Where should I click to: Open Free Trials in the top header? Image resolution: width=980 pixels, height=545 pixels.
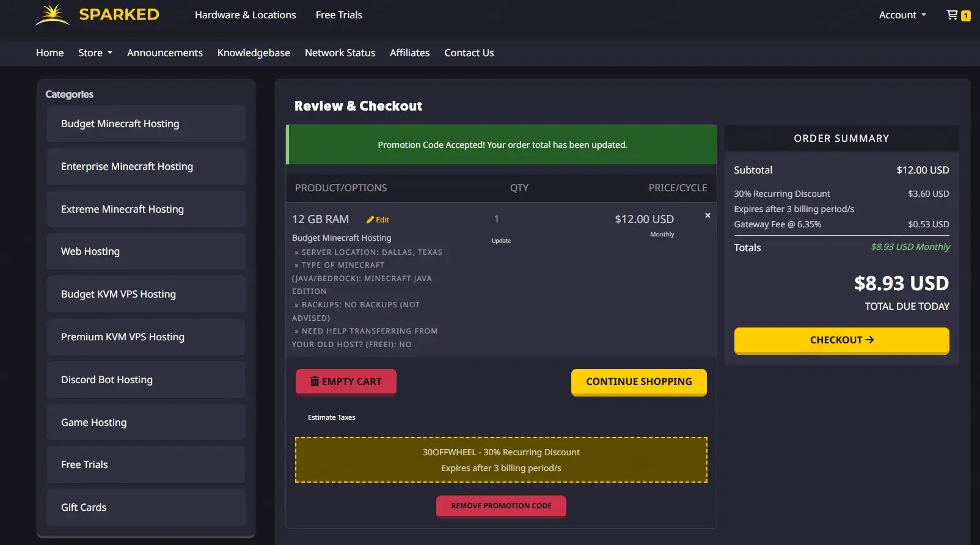click(x=339, y=15)
